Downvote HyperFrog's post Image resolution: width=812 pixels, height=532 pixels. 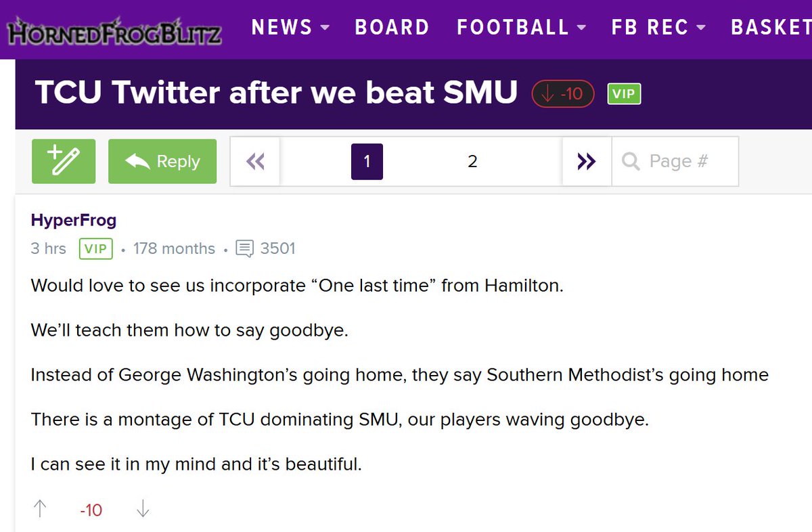coord(142,509)
